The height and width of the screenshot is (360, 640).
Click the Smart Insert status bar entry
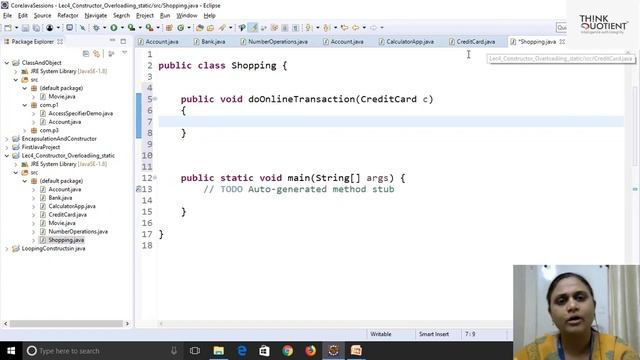click(x=434, y=334)
